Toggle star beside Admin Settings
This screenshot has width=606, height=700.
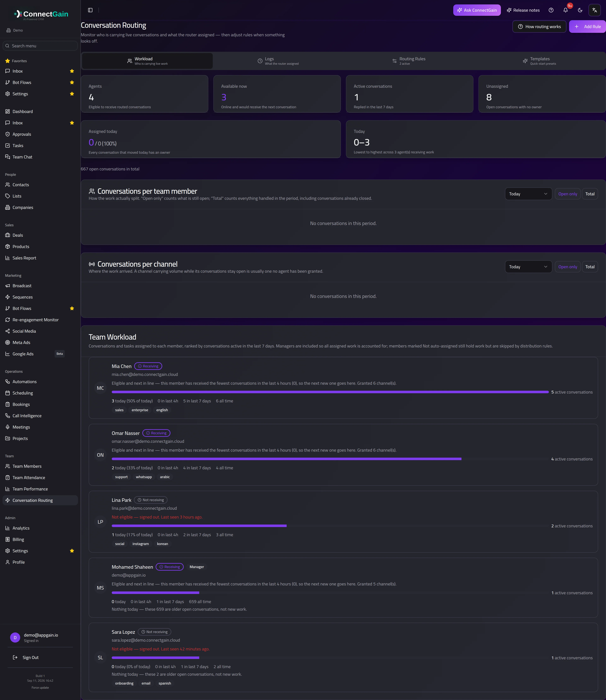(72, 551)
